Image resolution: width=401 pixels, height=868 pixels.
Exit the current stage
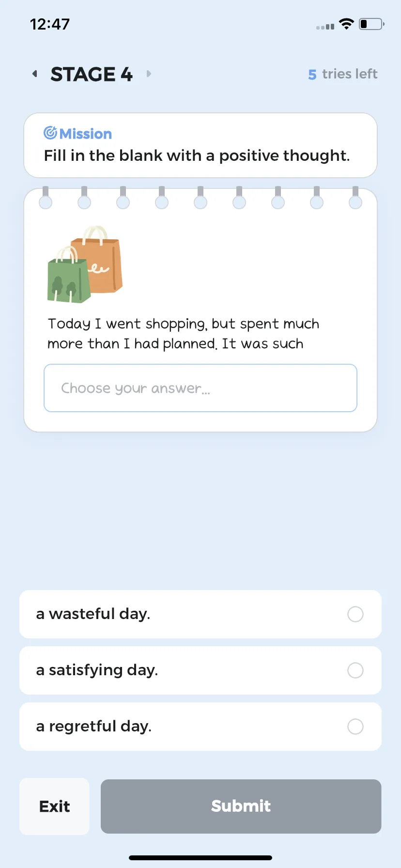[x=54, y=806]
